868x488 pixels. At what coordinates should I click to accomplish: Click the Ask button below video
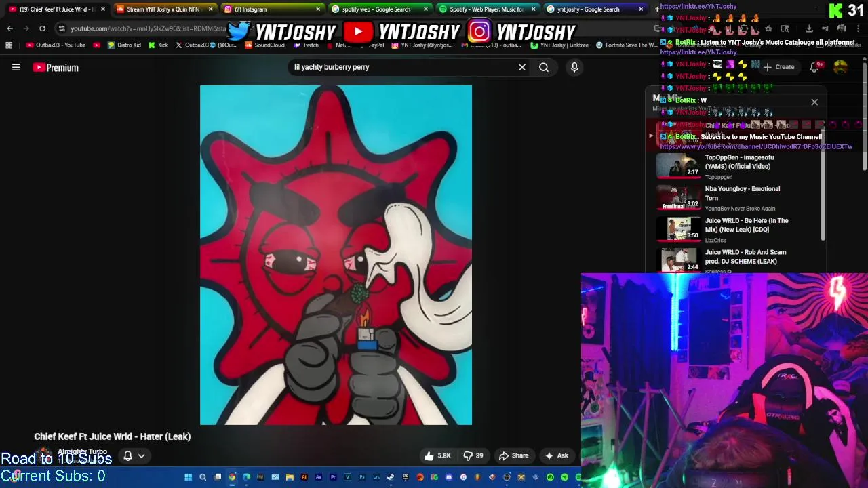(557, 455)
